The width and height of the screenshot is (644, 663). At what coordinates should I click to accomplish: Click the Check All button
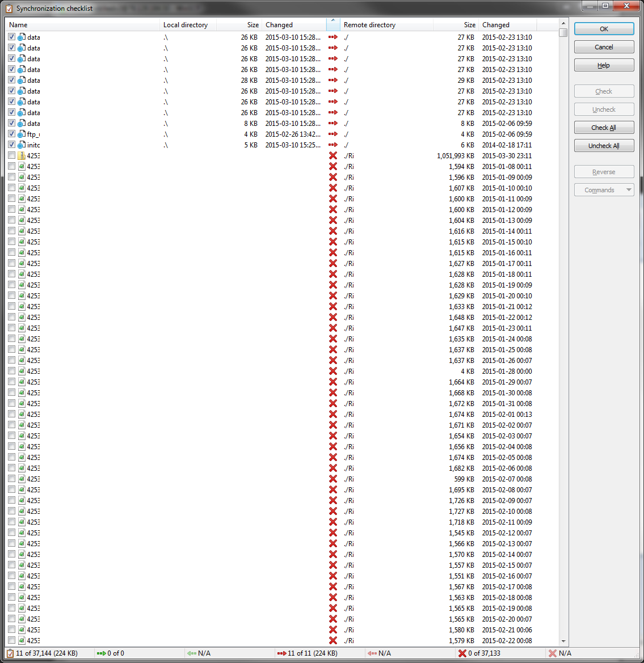coord(604,127)
